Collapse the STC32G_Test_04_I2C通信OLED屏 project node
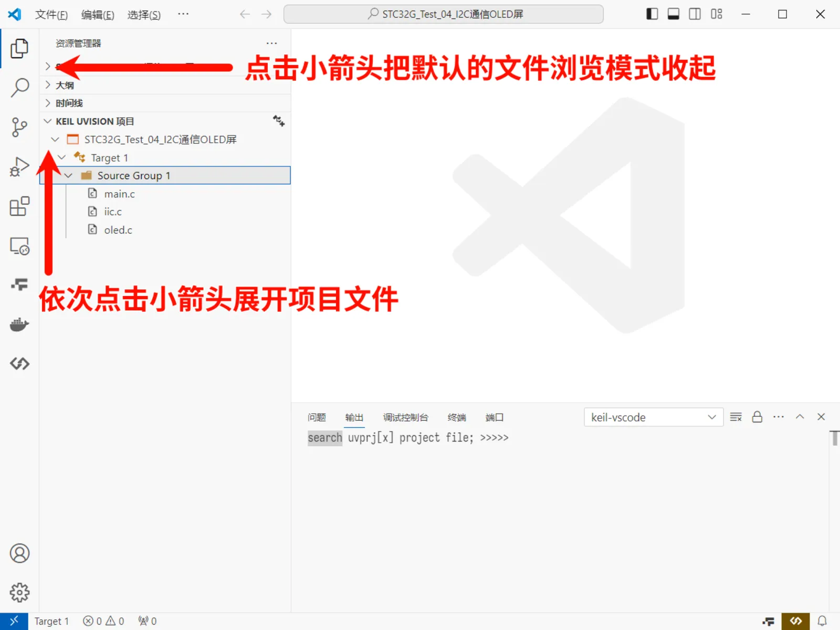The image size is (840, 630). [55, 139]
